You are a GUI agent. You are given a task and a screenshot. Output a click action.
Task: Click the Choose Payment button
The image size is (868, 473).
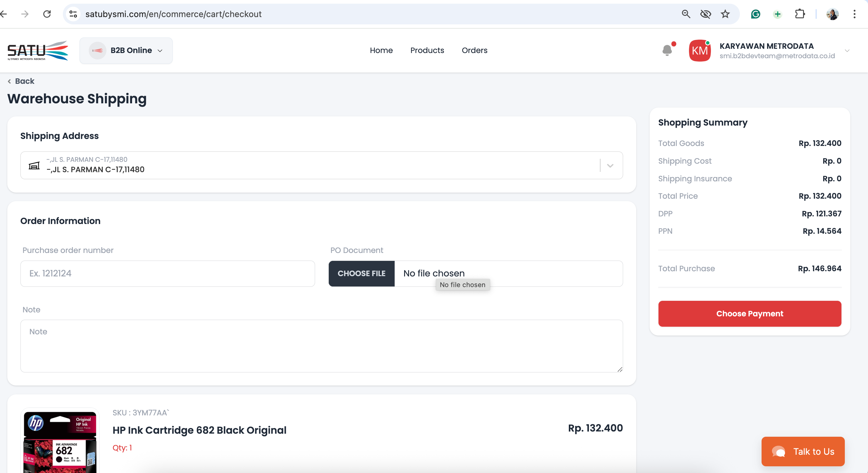(749, 313)
